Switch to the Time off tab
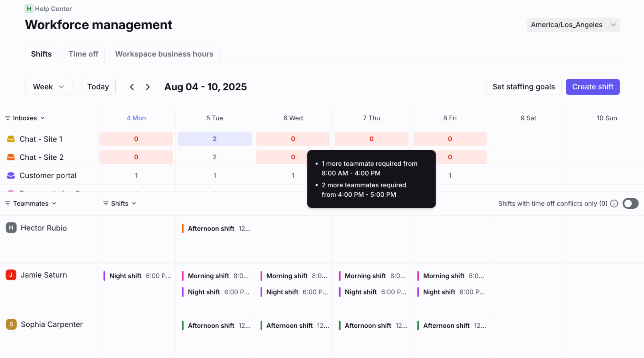644x358 pixels. (83, 54)
